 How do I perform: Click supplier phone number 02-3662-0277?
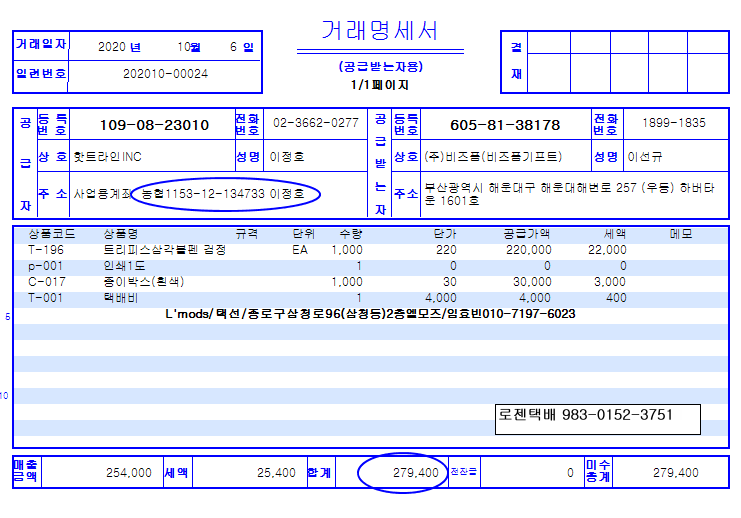click(315, 123)
